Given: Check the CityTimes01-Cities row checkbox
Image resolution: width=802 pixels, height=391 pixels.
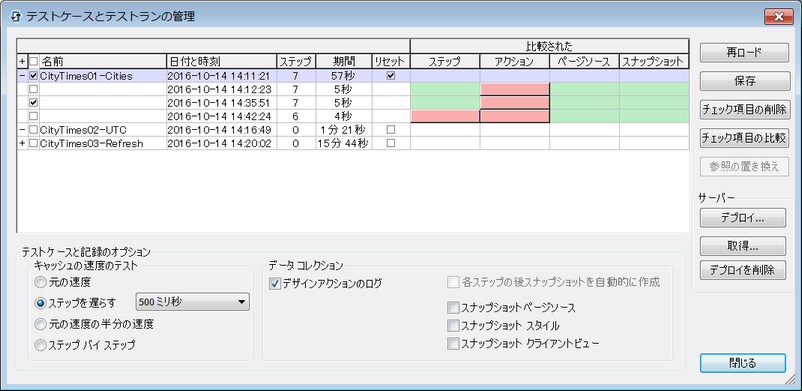Looking at the screenshot, I should (x=34, y=76).
